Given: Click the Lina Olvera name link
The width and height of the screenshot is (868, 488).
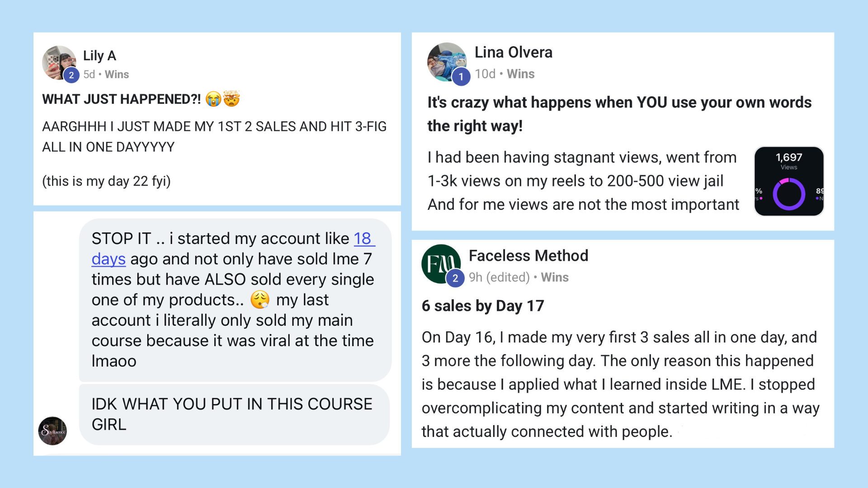Looking at the screenshot, I should [513, 52].
